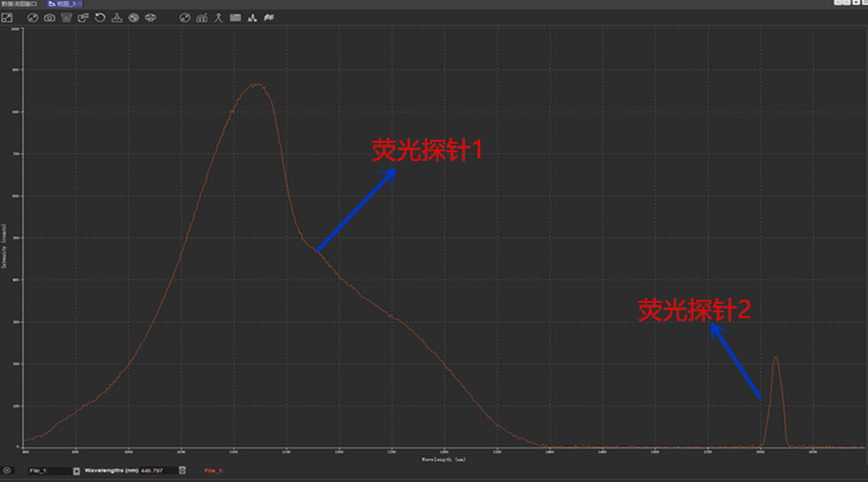Click the stamp-shaped toolbar icon

(x=117, y=18)
